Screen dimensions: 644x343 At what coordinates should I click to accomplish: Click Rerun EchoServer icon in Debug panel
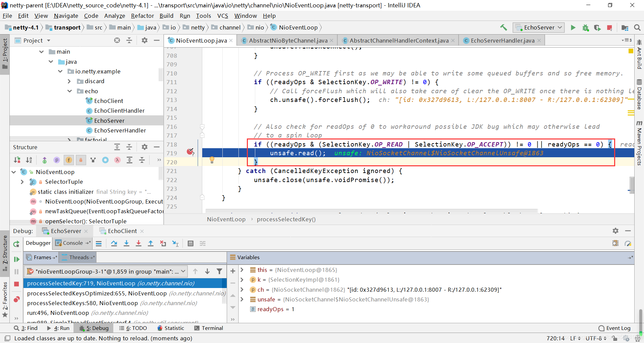[x=16, y=244]
